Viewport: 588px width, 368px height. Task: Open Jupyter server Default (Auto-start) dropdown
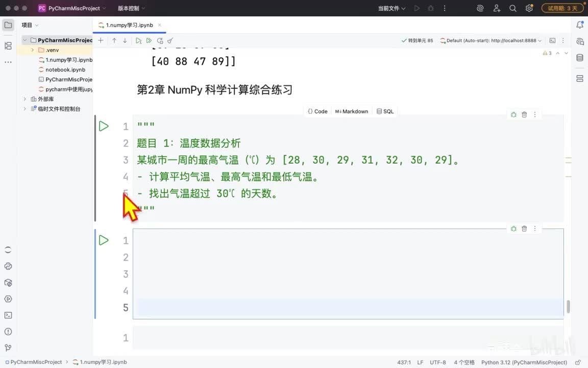(491, 40)
